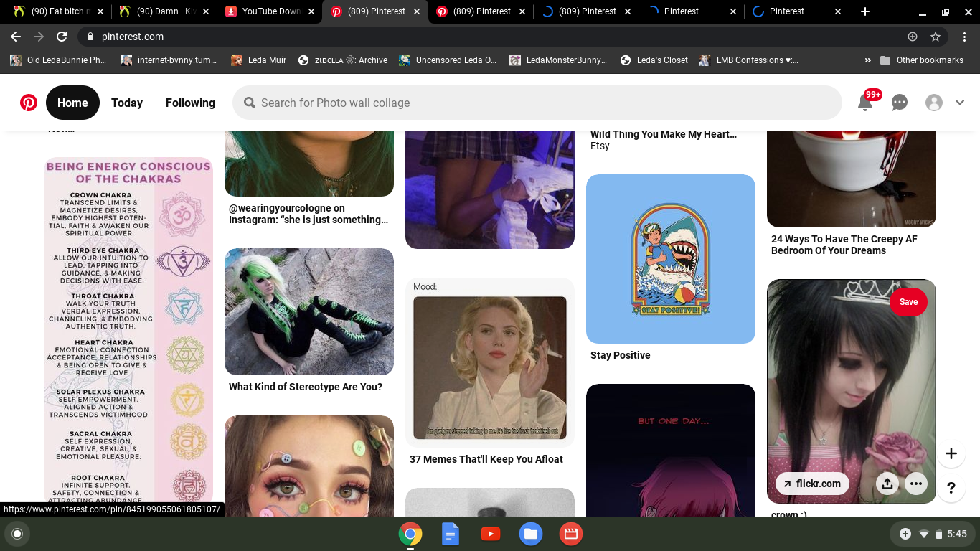The width and height of the screenshot is (980, 551).
Task: Click the share/send icon on the flickr pin
Action: pyautogui.click(x=887, y=484)
